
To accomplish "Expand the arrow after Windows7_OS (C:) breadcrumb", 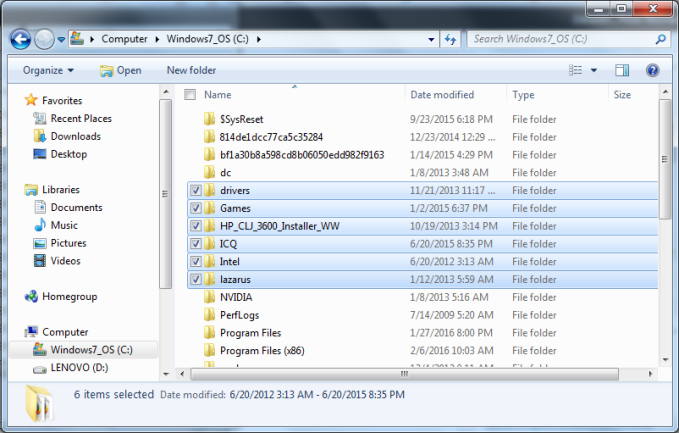I will tap(259, 39).
